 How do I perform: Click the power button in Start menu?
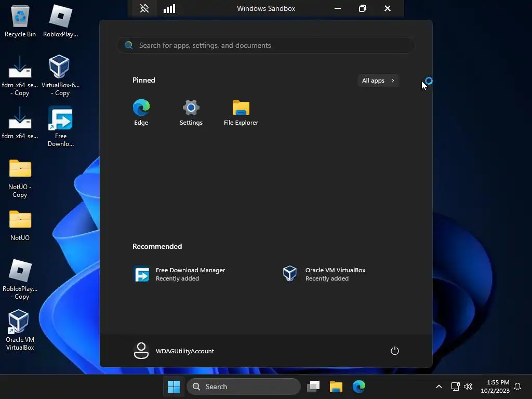tap(395, 351)
